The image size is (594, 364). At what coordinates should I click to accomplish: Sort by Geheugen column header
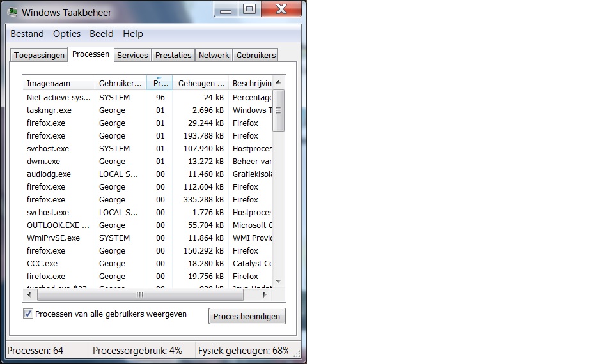[200, 83]
